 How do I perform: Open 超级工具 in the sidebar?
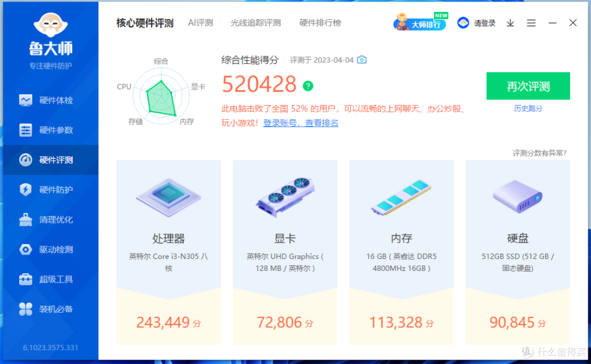[x=50, y=279]
